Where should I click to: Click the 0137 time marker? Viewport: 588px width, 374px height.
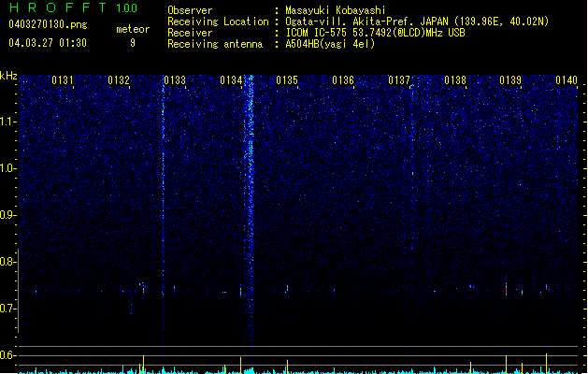pos(399,80)
